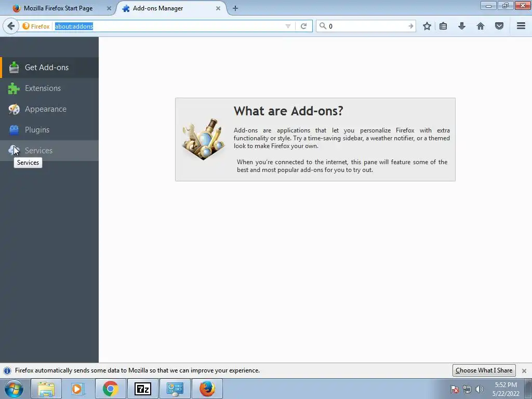This screenshot has height=399, width=532.
Task: Click the blue brick Plugins icon
Action: tap(14, 129)
